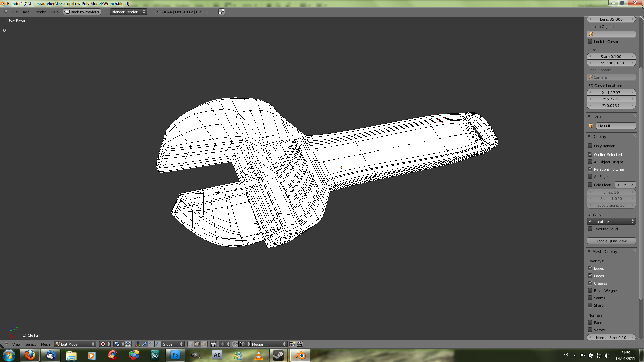Collapse the Item panel
The width and height of the screenshot is (644, 362).
pyautogui.click(x=589, y=116)
